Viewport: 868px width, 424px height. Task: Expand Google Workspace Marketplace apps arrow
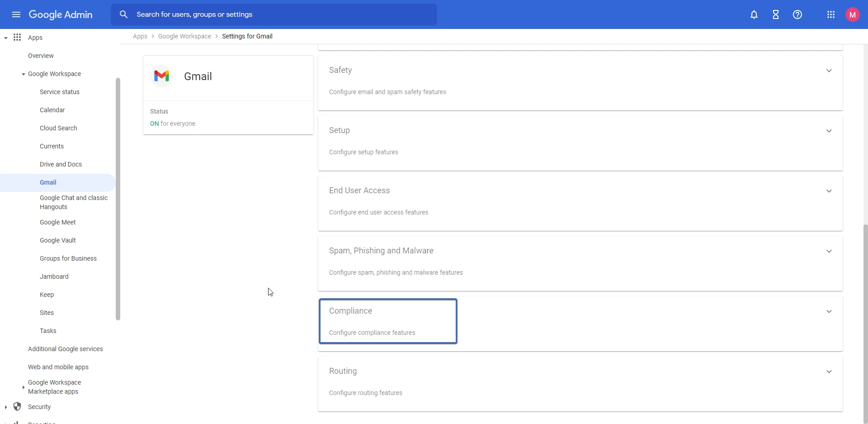(24, 387)
